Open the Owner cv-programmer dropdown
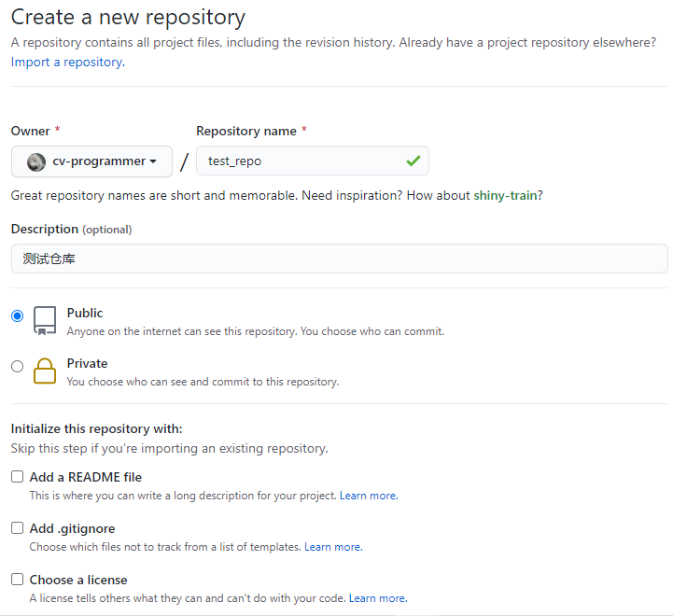This screenshot has height=616, width=673. click(x=91, y=161)
